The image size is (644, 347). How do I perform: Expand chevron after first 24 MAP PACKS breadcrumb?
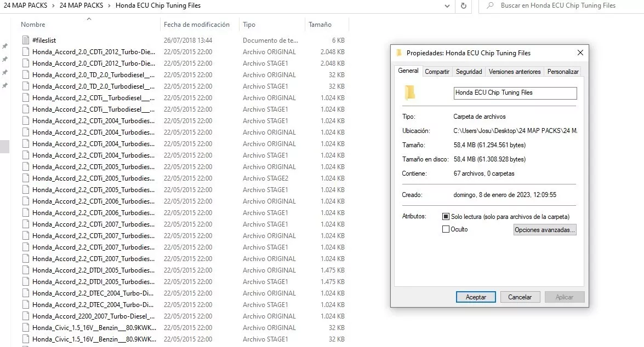pos(53,5)
